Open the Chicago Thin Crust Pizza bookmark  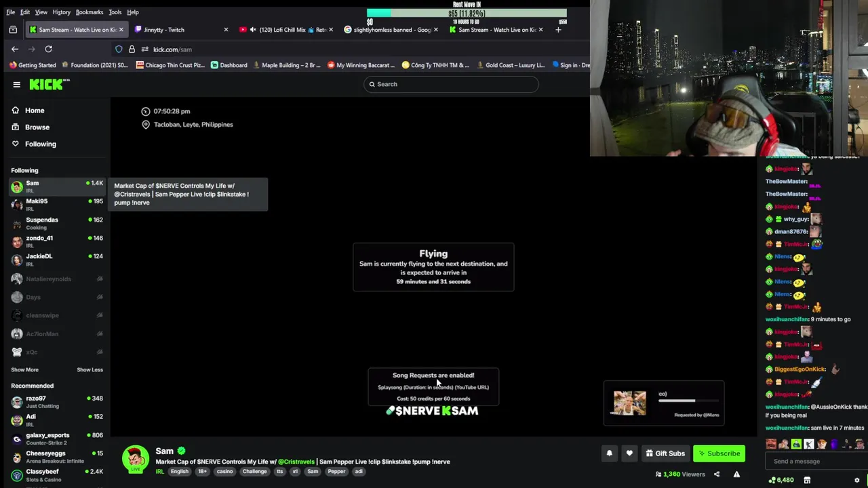[x=170, y=65]
